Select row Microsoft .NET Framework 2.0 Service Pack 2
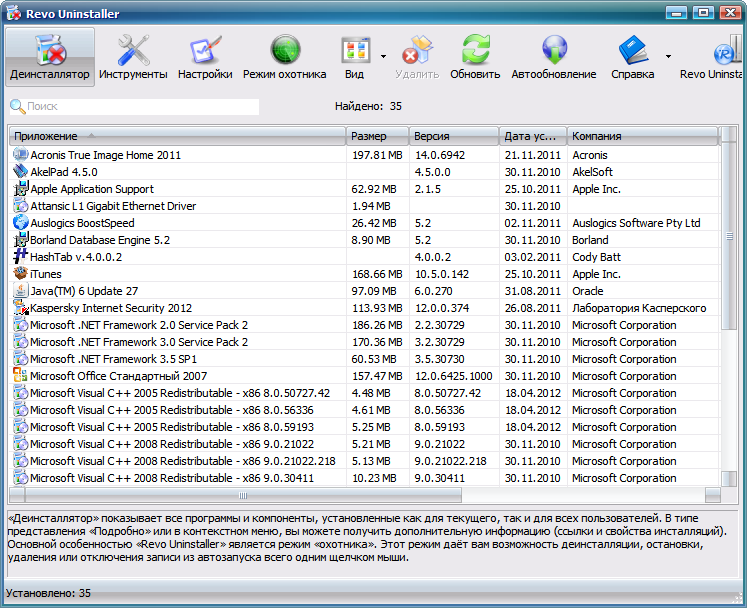This screenshot has width=747, height=608. click(x=364, y=325)
